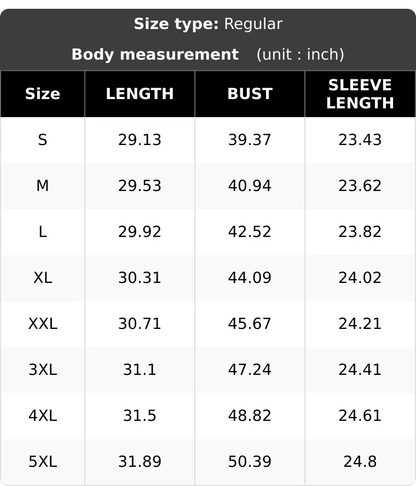Select the 44.09 bust value
Viewport: 416px width, 486px height.
[250, 278]
